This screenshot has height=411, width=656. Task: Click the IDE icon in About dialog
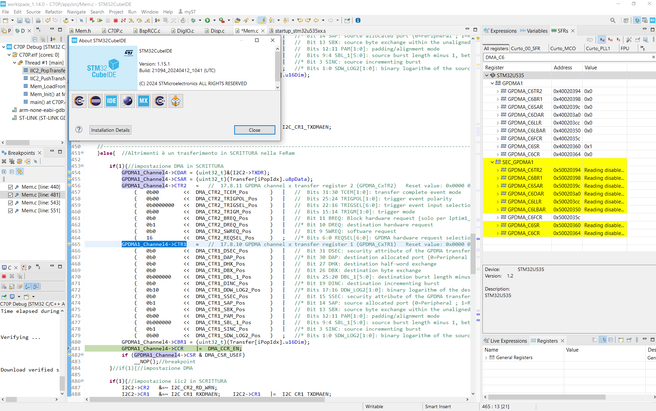pos(111,101)
